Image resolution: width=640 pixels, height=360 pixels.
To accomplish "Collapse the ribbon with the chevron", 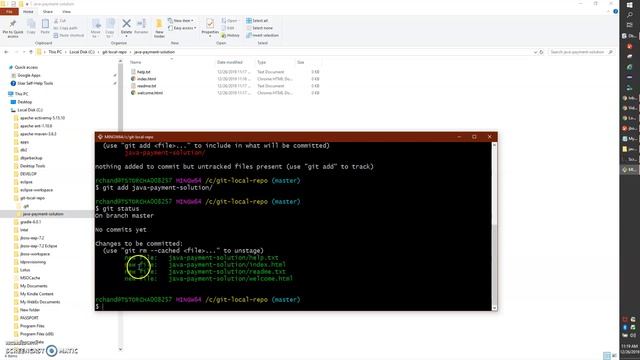I will pyautogui.click(x=608, y=11).
